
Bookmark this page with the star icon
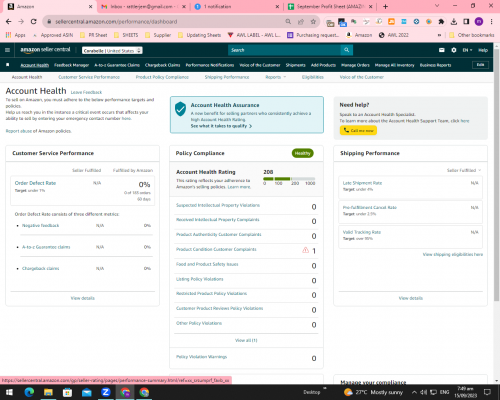(x=313, y=22)
